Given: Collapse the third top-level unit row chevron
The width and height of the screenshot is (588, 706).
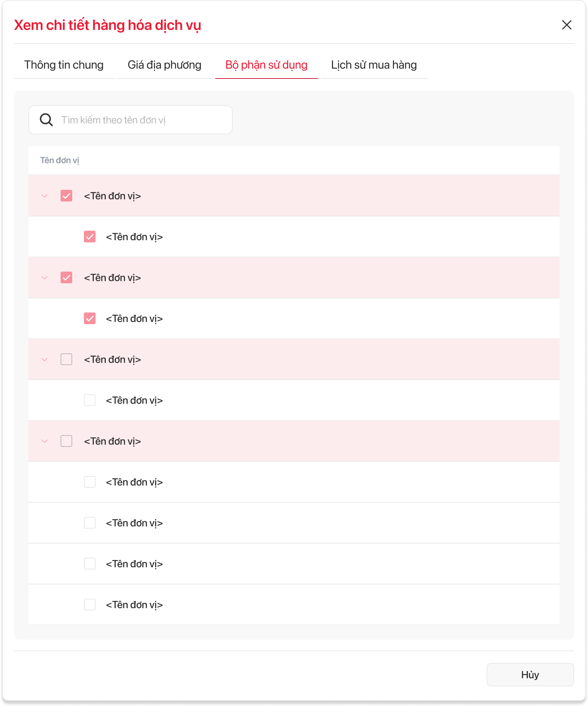Looking at the screenshot, I should click(45, 360).
